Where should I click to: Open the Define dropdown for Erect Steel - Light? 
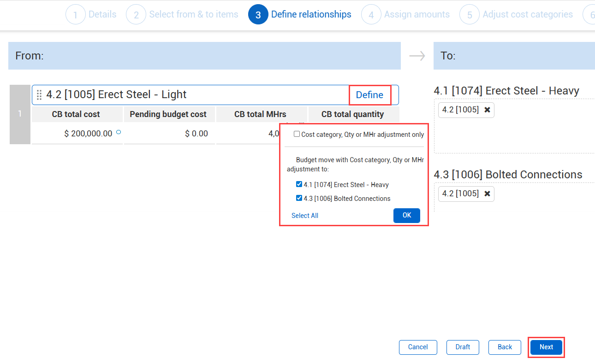(369, 95)
